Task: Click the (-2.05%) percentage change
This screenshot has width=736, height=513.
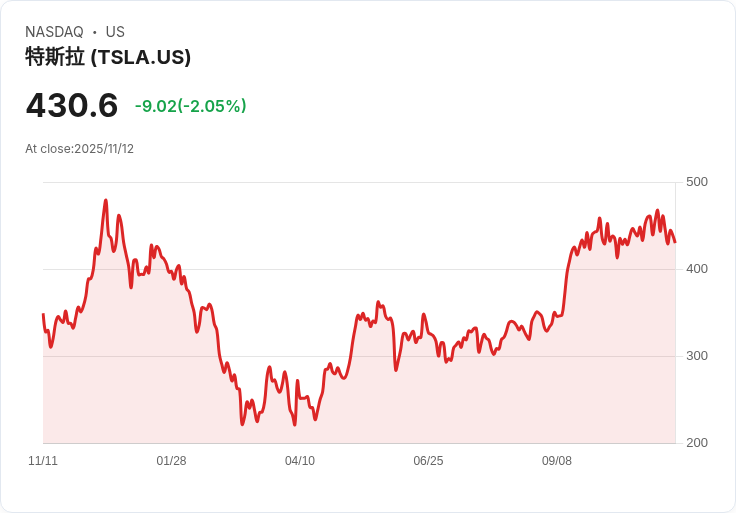Action: (212, 106)
